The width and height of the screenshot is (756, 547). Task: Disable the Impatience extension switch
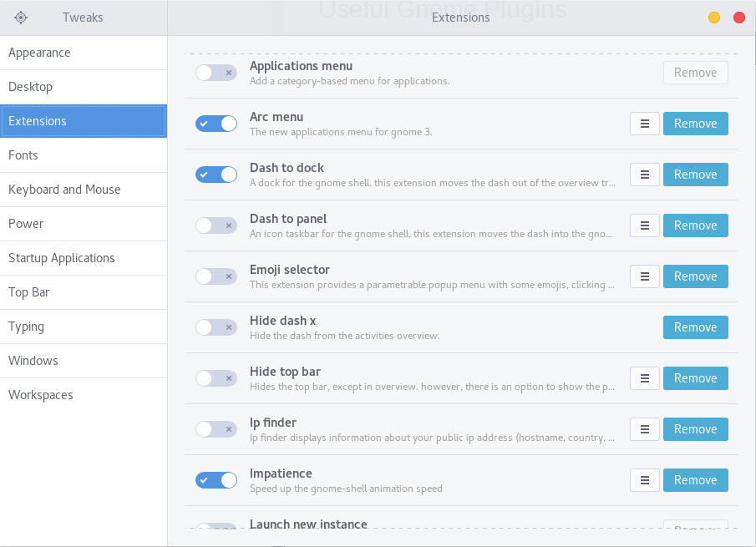216,480
